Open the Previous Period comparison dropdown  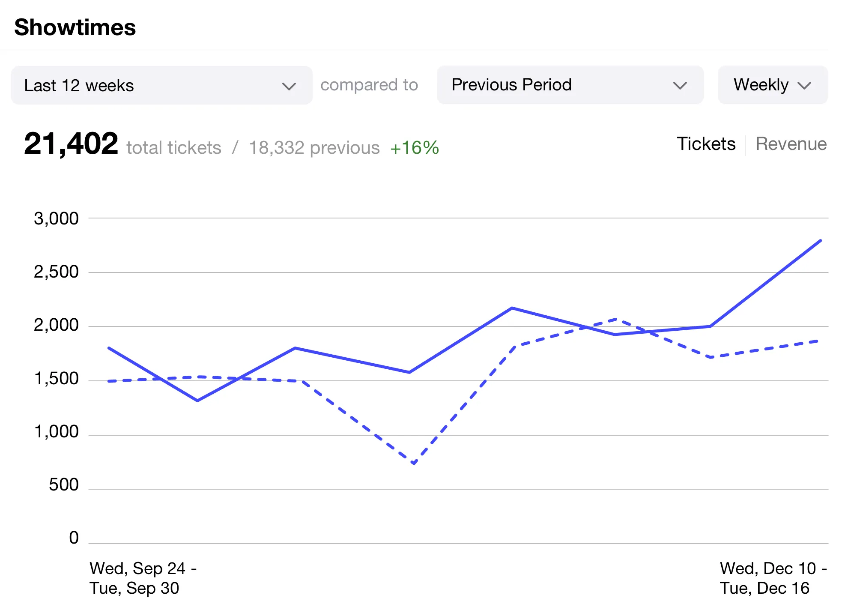click(570, 85)
